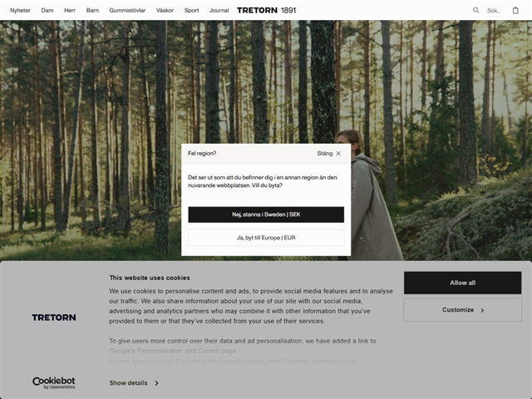The height and width of the screenshot is (399, 532).
Task: Choose Ja, byt till Europe | EUR
Action: click(266, 238)
